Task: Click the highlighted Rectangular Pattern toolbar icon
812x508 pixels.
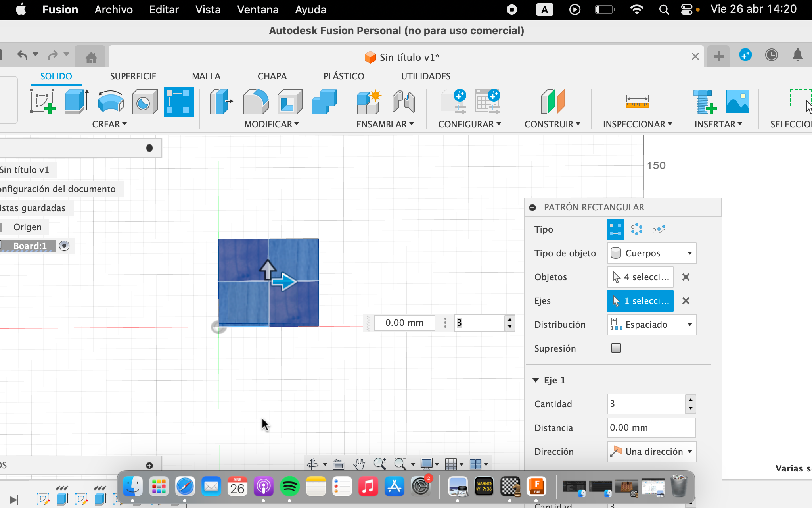Action: click(179, 101)
